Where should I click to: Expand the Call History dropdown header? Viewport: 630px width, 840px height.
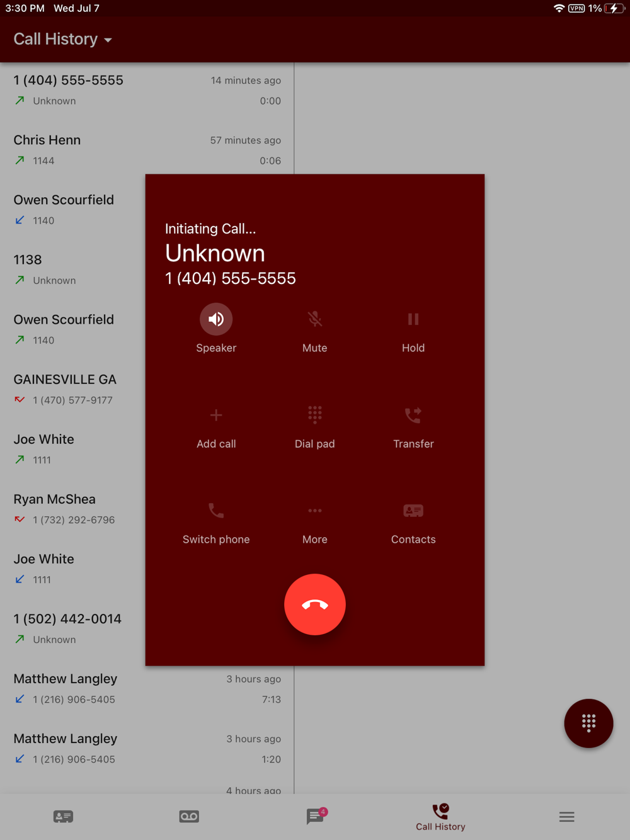coord(63,39)
